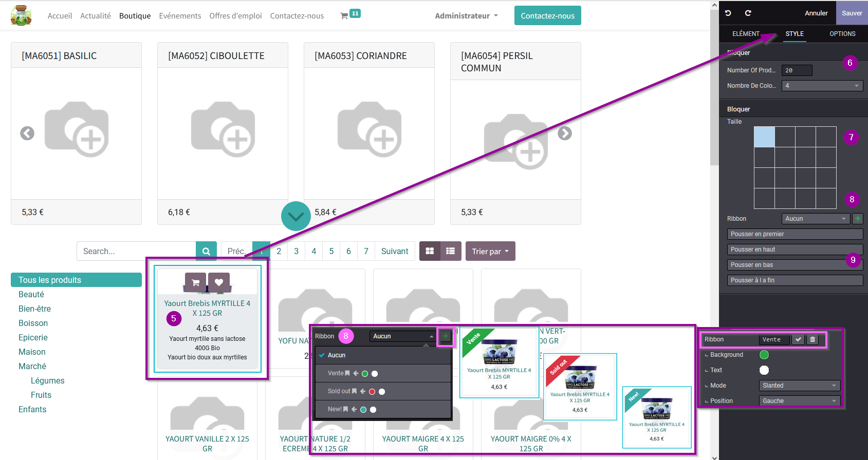
Task: Click CIBOULETTE product image placeholder
Action: [x=223, y=129]
